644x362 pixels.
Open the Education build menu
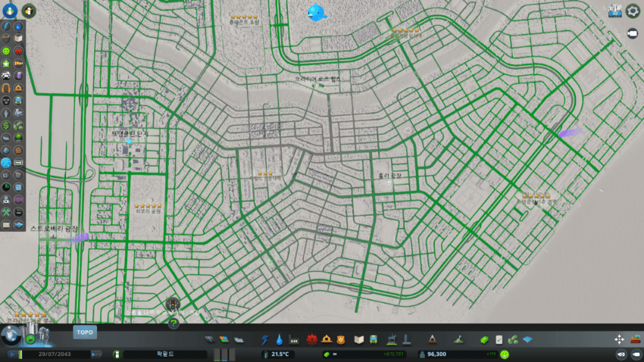[x=360, y=339]
